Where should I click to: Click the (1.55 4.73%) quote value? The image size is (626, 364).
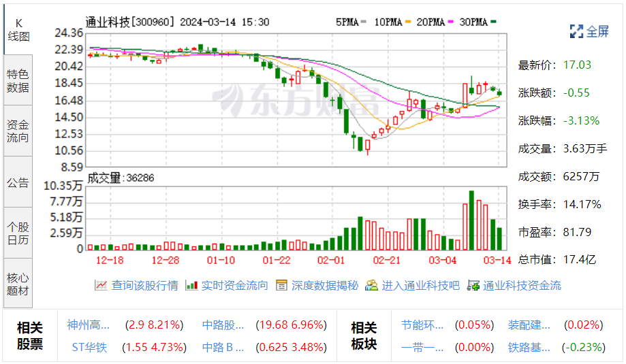154,347
